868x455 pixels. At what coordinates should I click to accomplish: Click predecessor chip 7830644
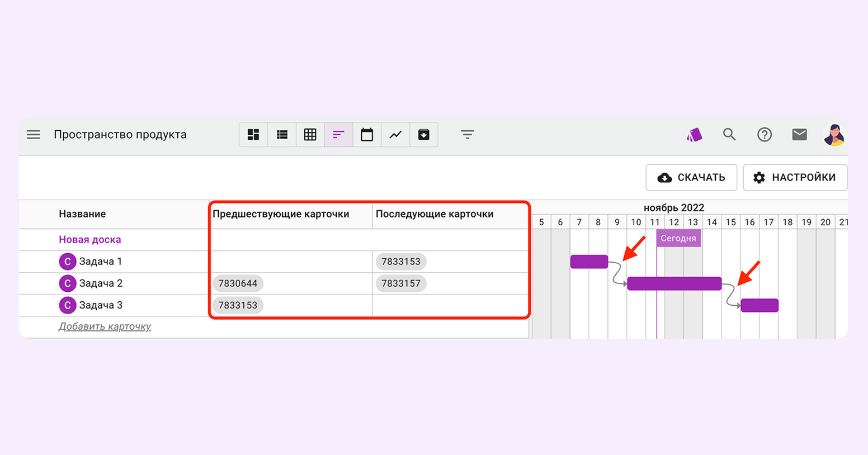point(238,283)
